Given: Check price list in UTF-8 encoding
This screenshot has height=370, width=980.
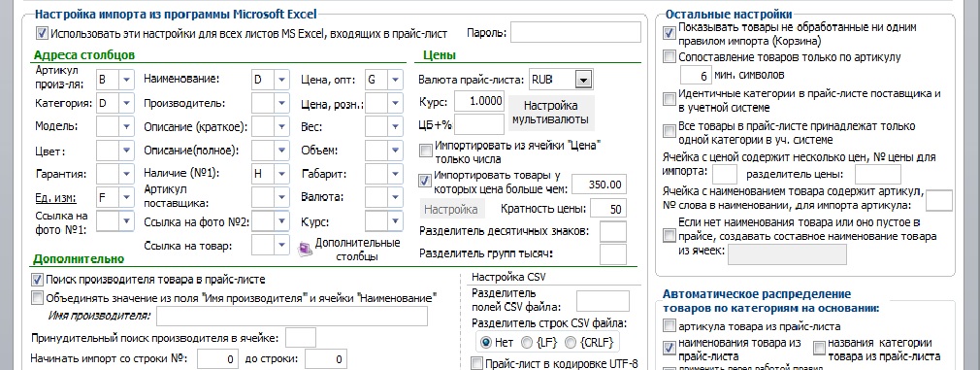Looking at the screenshot, I should [x=476, y=363].
